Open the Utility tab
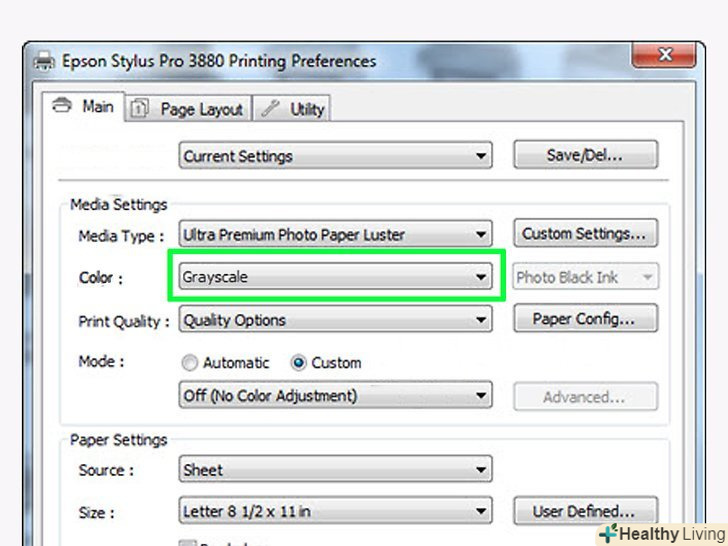 click(x=291, y=109)
